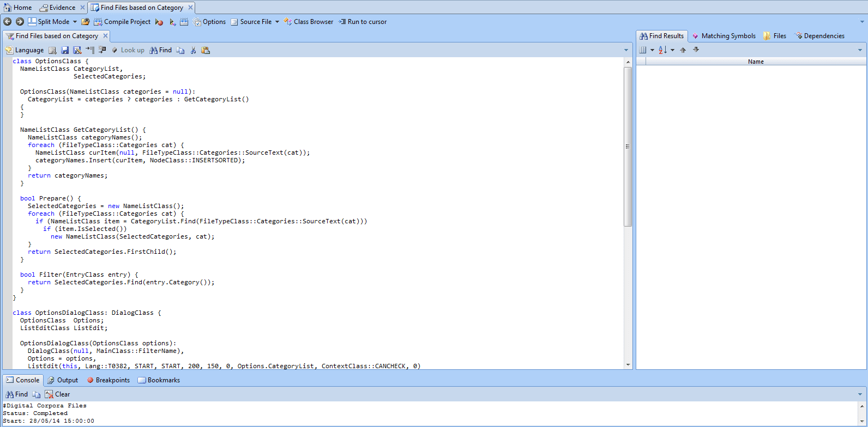Screen dimensions: 868x427
Task: Switch to the Find Results tab
Action: coord(662,36)
